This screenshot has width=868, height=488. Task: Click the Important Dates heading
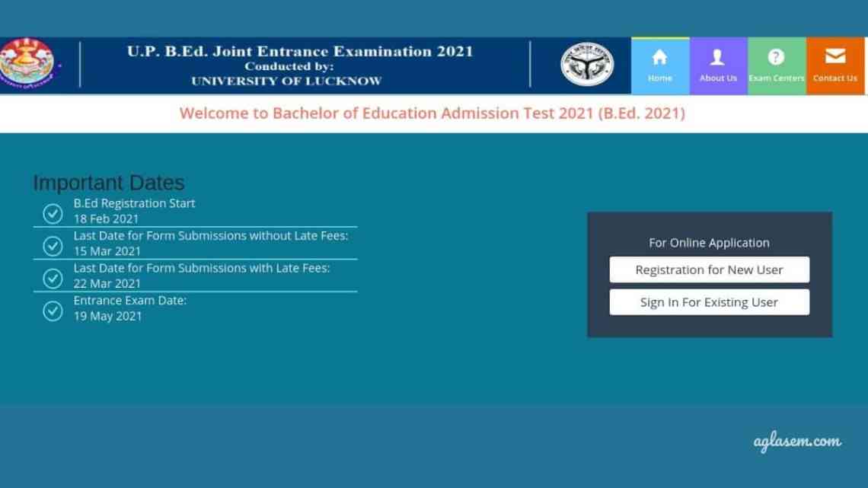pyautogui.click(x=107, y=183)
